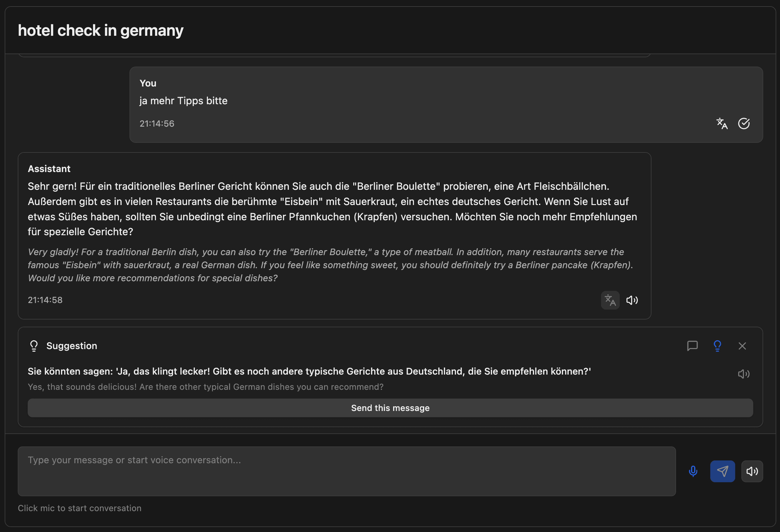This screenshot has height=532, width=780.
Task: Click the speaker icon next to the send button
Action: point(752,471)
